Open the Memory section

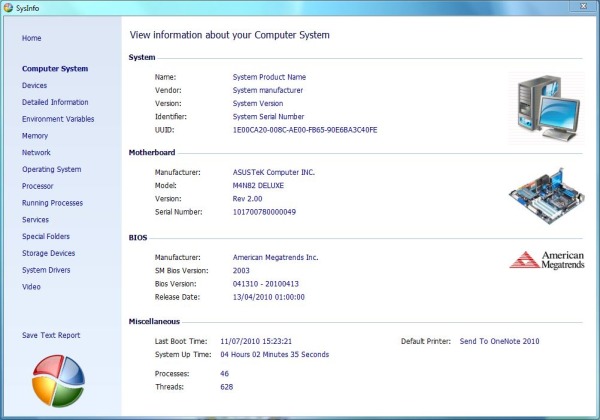click(x=35, y=136)
